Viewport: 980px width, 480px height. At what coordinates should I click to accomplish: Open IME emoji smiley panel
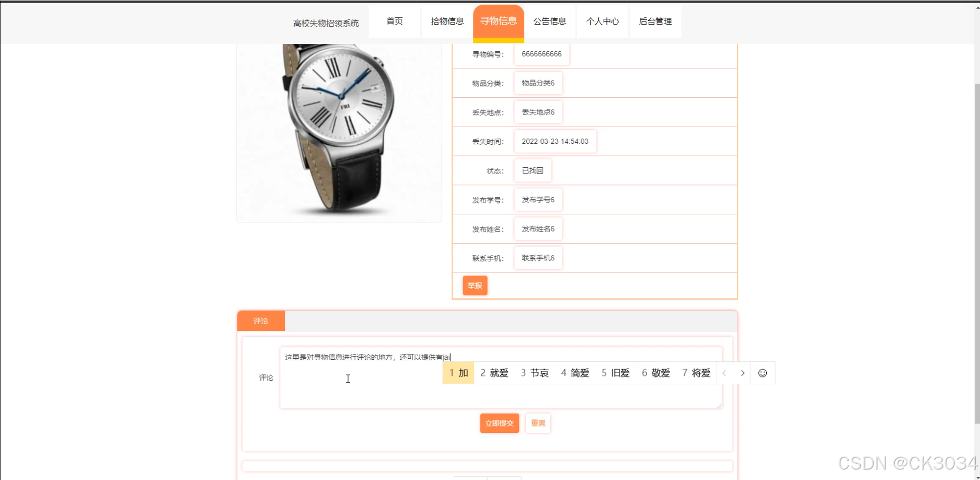[x=763, y=373]
